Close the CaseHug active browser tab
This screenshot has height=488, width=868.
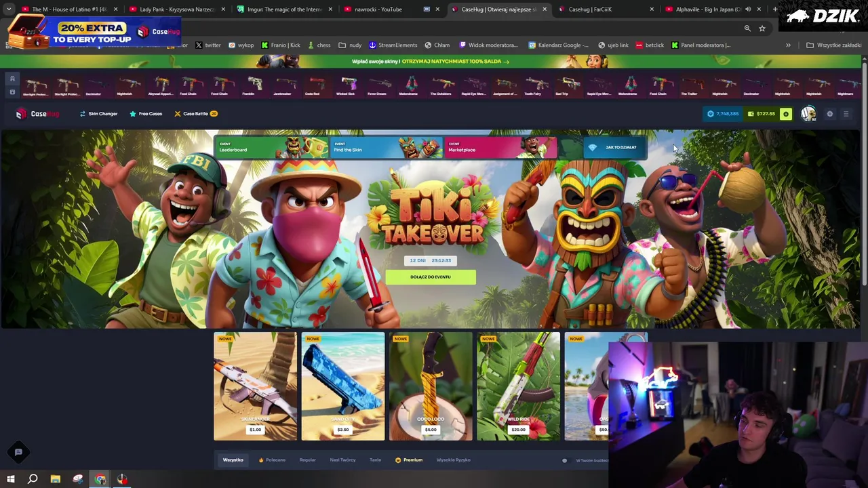click(x=544, y=9)
